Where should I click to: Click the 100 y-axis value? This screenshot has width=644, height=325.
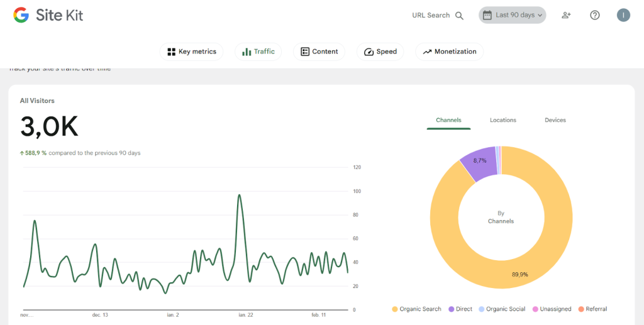tap(357, 191)
